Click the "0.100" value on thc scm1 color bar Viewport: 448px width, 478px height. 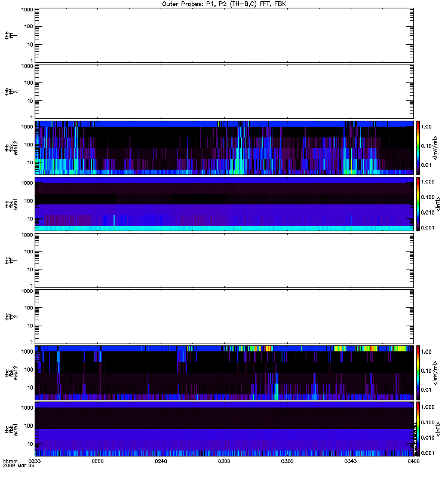click(428, 422)
